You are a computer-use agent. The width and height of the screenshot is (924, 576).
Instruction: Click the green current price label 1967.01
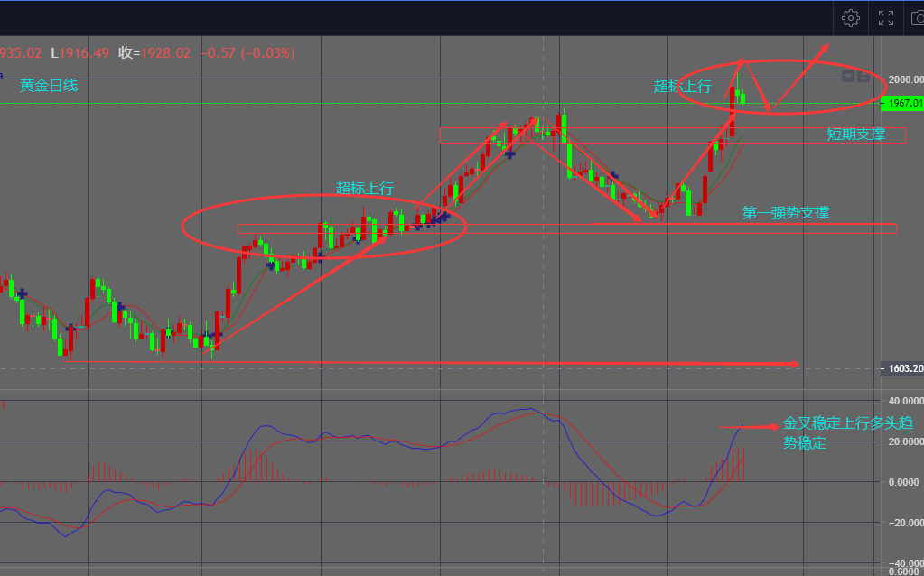click(902, 103)
